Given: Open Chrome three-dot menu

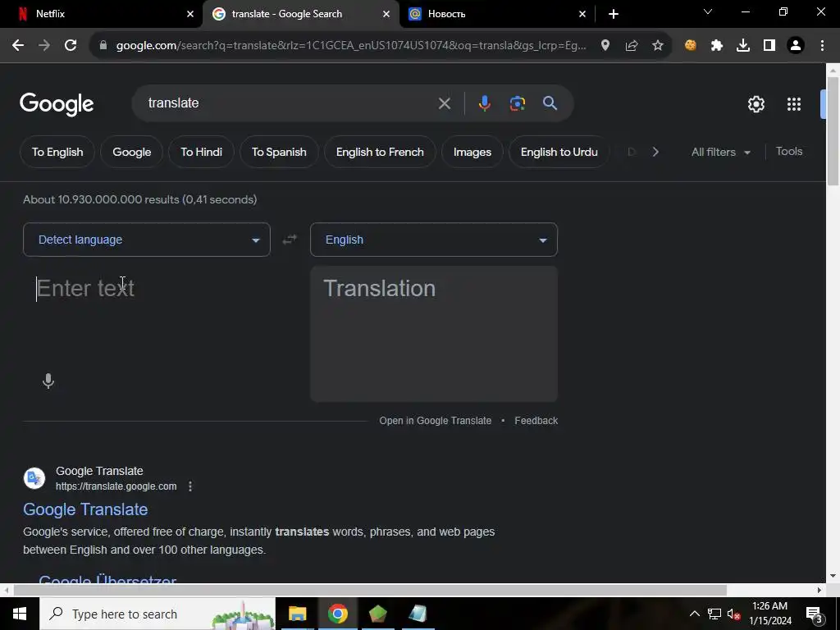Looking at the screenshot, I should coord(822,46).
